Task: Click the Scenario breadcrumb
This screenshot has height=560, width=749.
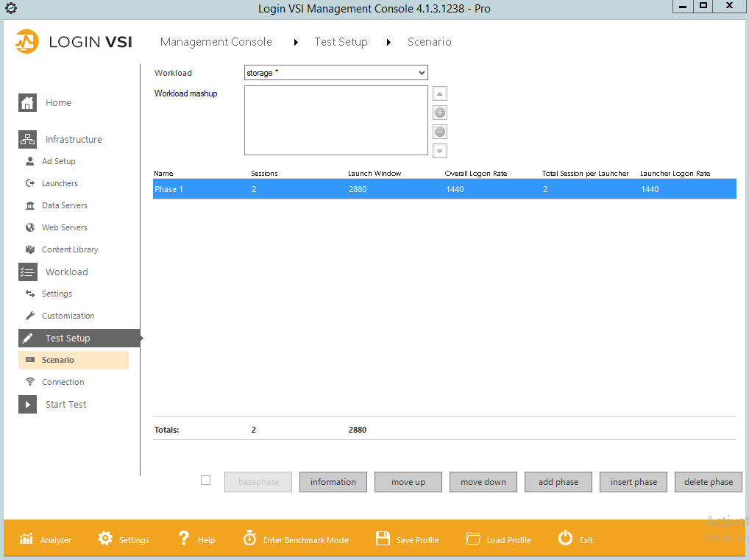Action: 430,41
